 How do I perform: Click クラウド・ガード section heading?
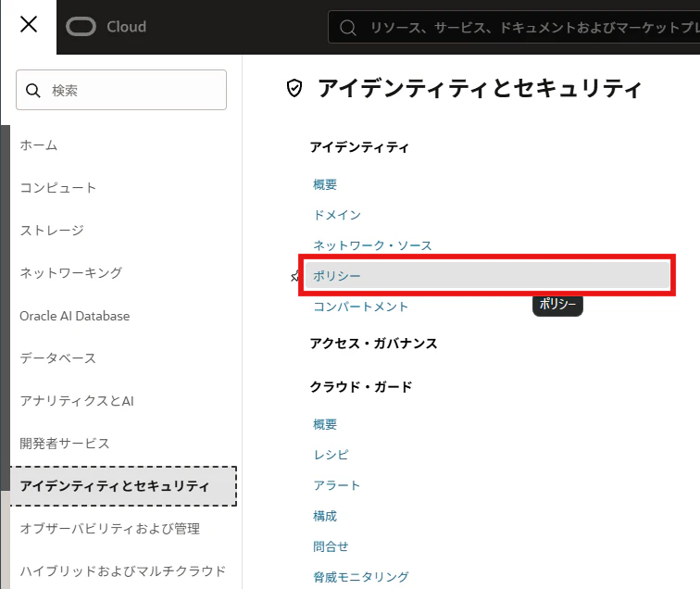[x=361, y=387]
